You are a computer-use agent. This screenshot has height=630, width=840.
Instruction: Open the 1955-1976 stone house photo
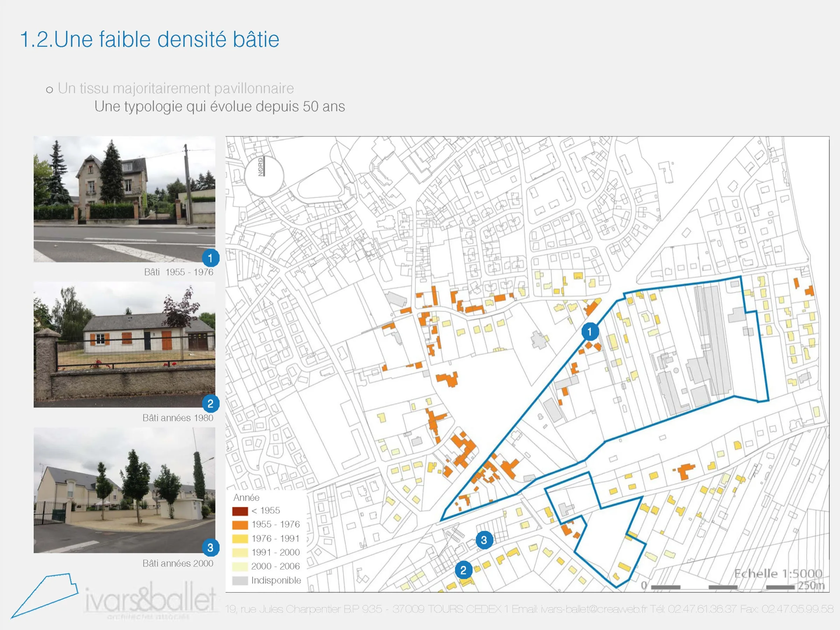coord(124,199)
